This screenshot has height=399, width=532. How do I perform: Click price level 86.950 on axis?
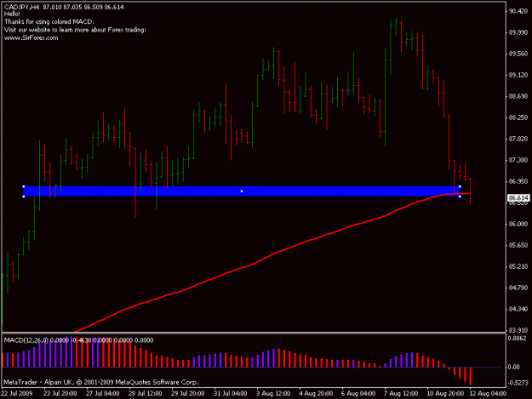518,181
